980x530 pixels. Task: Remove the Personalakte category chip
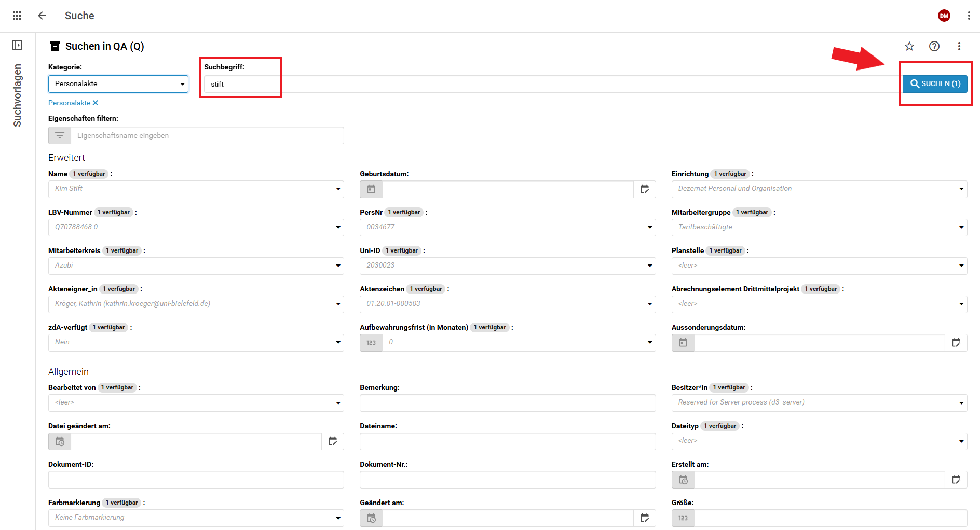click(x=96, y=103)
